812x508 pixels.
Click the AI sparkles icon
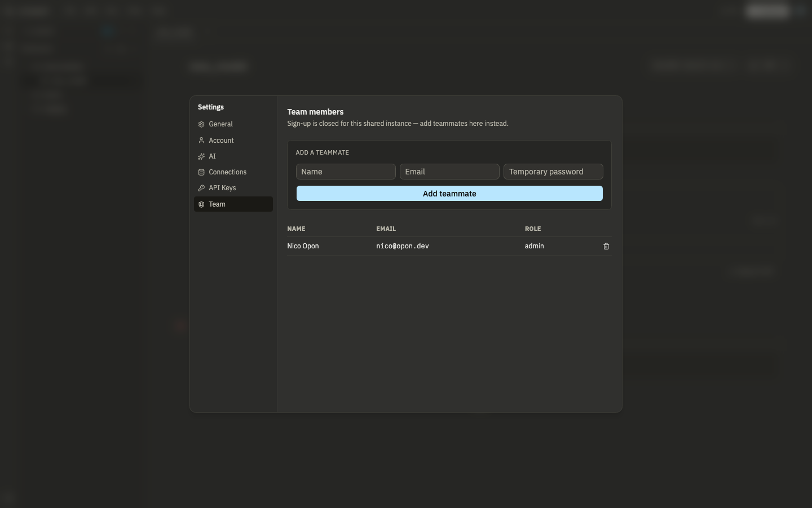pos(201,156)
